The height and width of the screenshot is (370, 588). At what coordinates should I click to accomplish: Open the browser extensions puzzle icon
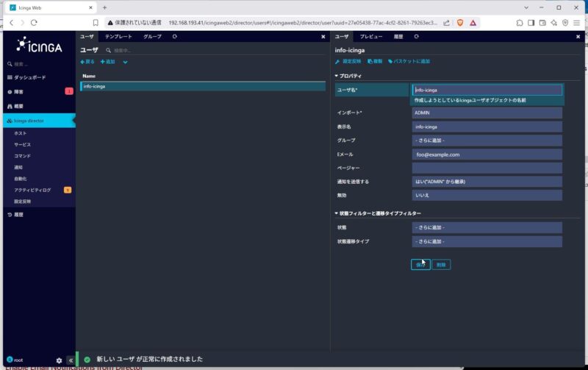click(520, 23)
